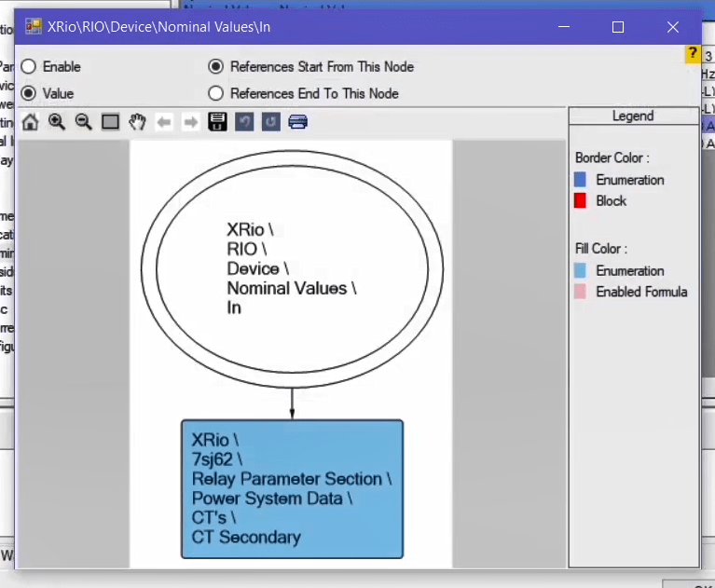
Task: Click the pink Enabled Formula swatch
Action: 581,292
